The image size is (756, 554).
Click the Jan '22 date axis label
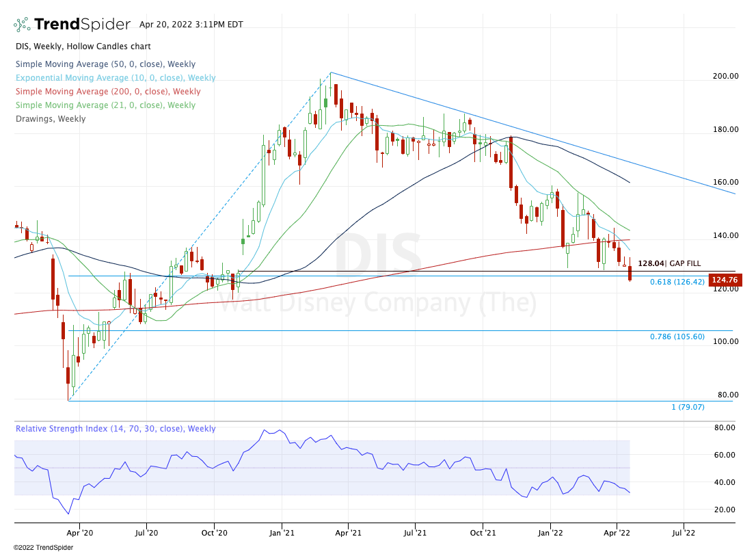point(550,533)
